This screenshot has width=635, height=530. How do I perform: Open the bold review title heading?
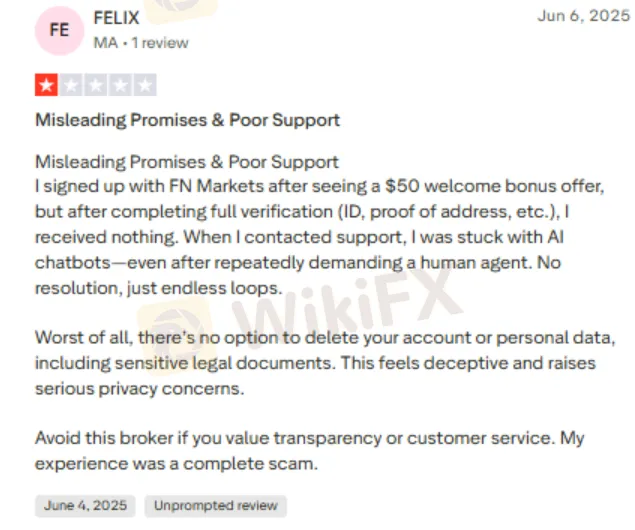tap(188, 120)
